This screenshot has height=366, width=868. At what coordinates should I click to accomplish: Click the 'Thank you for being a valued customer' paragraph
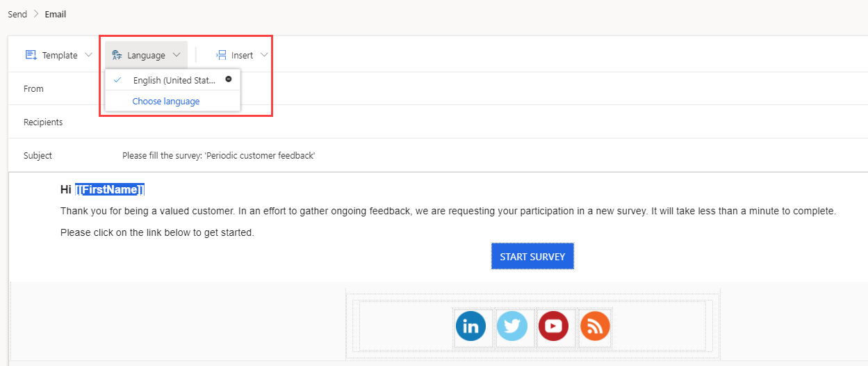(448, 211)
